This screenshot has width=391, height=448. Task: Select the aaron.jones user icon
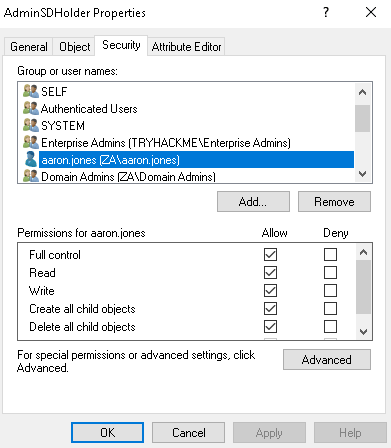(x=31, y=159)
